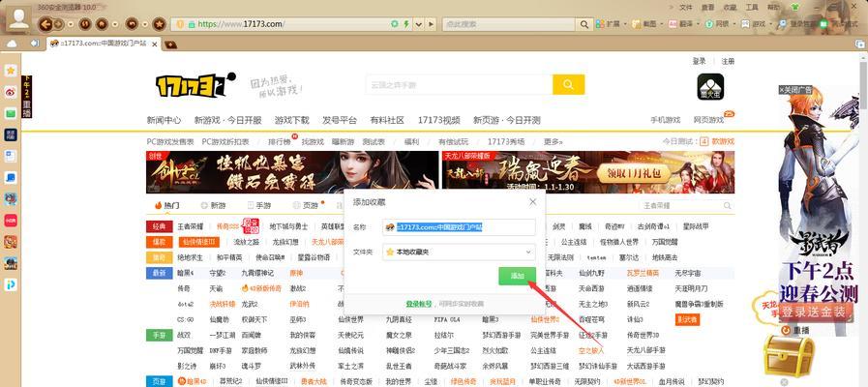Click the yellow 17173 search button

pos(569,85)
